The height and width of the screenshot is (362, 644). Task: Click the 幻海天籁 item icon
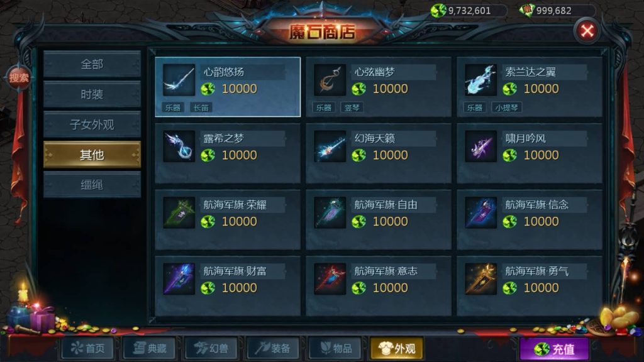pos(330,146)
